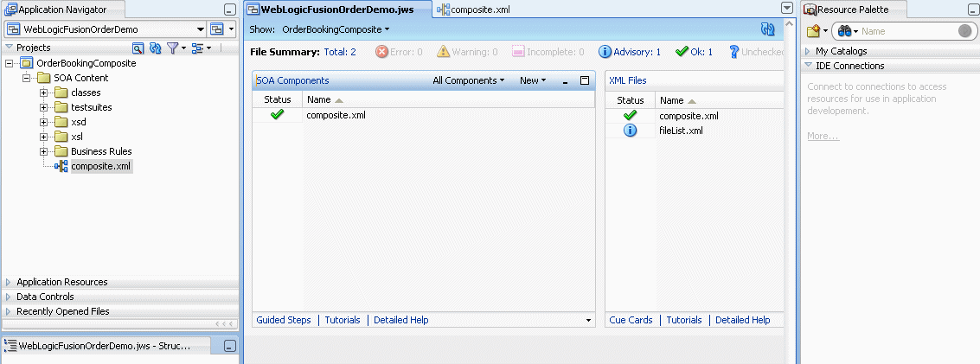Click the refresh icon in overview editor
Screen dimensions: 980x364
(x=767, y=29)
